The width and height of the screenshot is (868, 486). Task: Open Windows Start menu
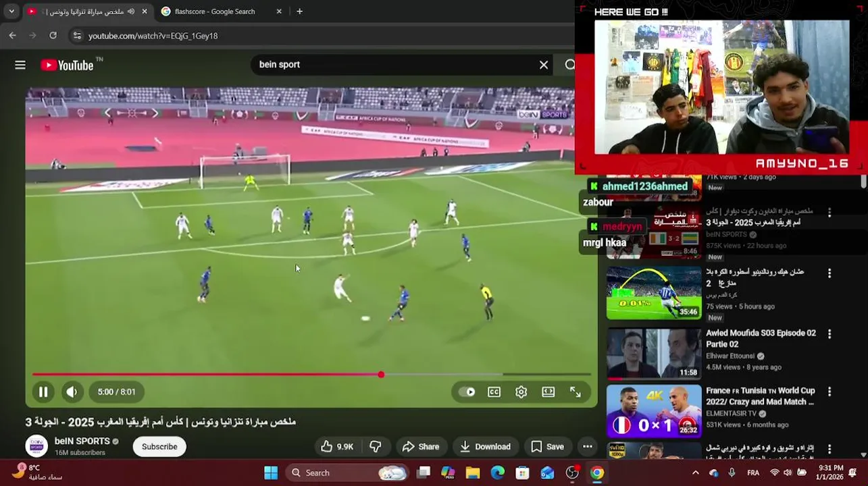point(271,473)
